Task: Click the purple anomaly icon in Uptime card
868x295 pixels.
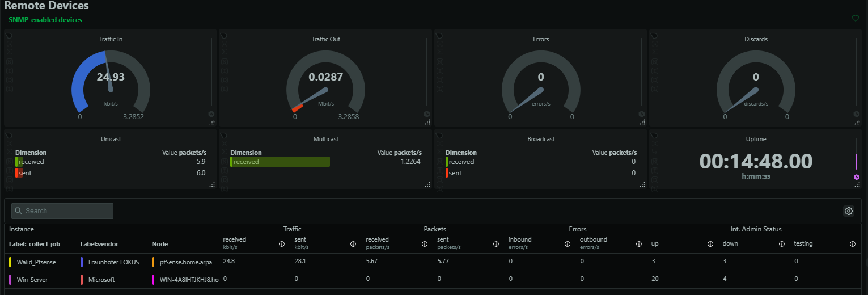Action: pos(857,177)
